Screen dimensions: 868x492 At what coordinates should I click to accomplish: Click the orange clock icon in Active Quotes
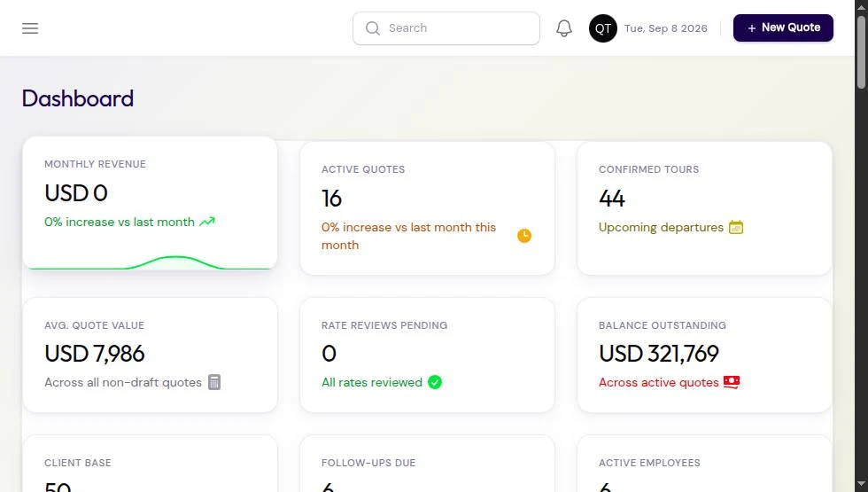[524, 236]
